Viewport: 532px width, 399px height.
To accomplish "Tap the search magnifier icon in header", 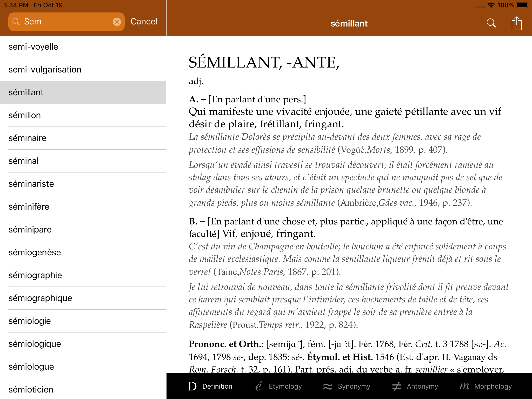I will [x=491, y=23].
